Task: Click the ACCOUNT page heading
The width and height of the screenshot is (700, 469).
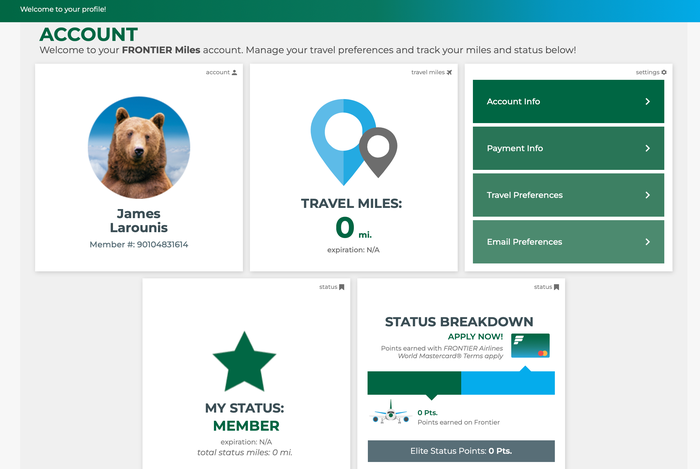Action: click(88, 34)
